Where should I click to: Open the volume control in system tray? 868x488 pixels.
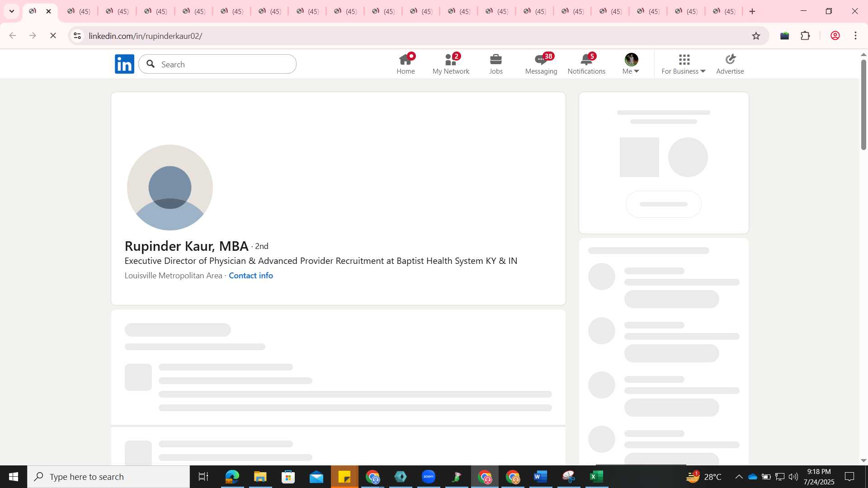pos(793,477)
